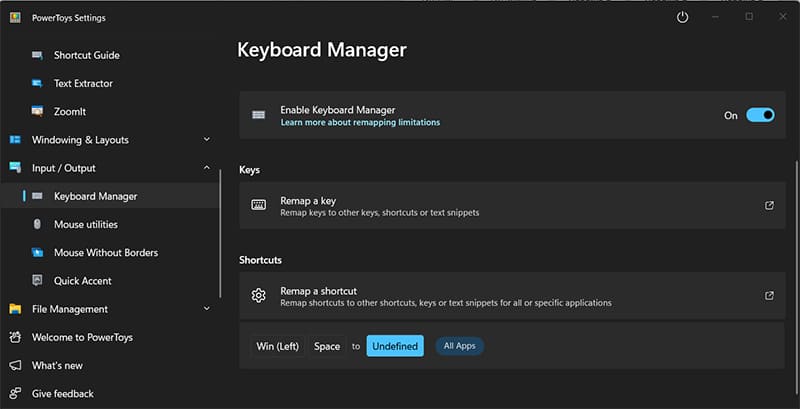
Task: Click the All Apps badge
Action: [x=459, y=346]
